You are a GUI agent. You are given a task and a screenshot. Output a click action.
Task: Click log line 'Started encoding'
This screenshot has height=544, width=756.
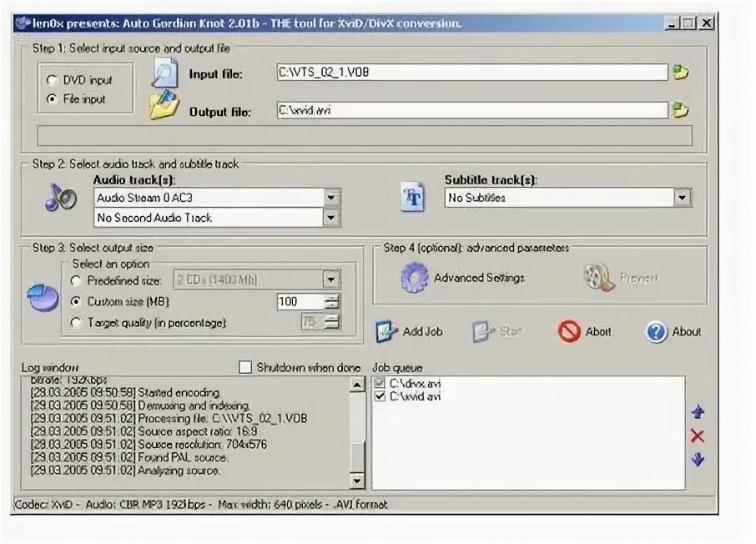[125, 393]
